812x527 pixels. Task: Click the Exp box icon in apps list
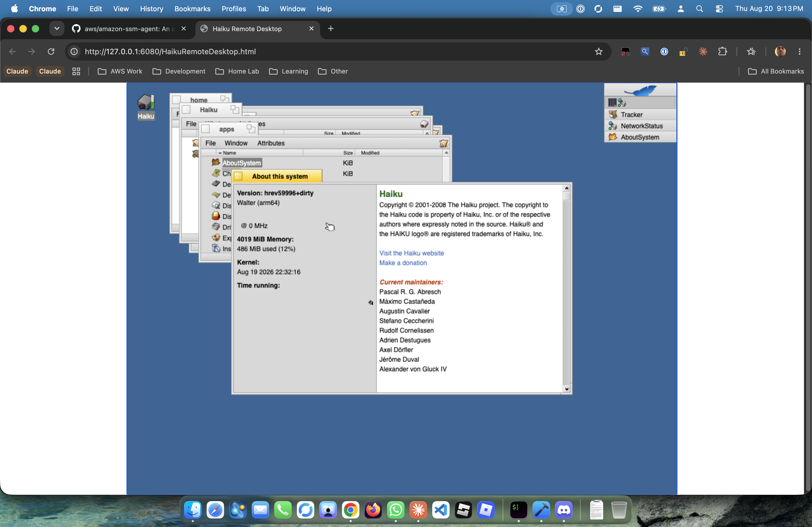[x=216, y=237]
